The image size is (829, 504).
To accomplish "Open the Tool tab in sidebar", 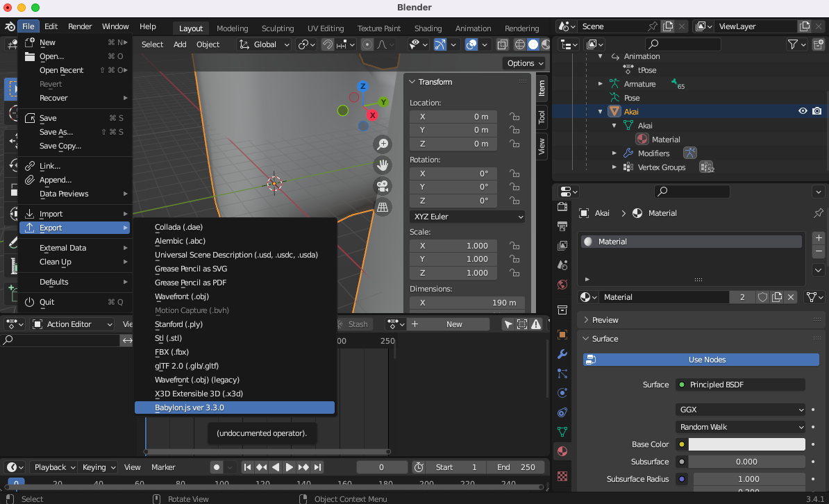I will [x=542, y=117].
